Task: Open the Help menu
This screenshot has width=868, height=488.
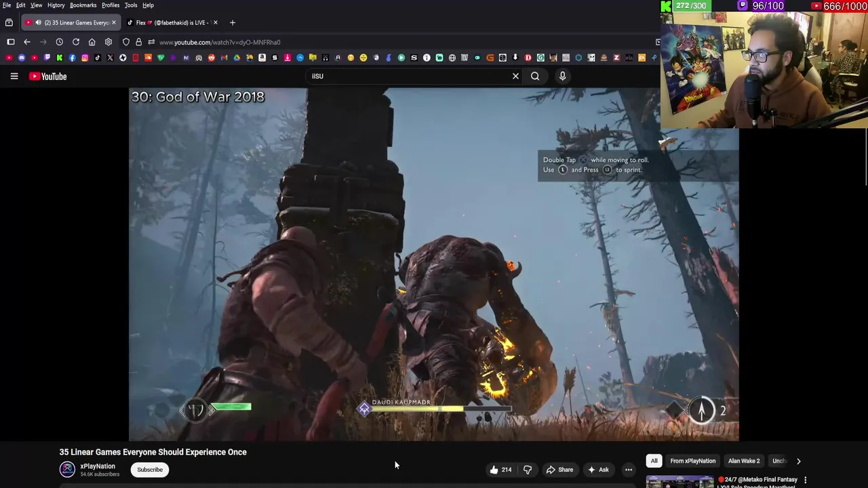Action: pos(148,5)
